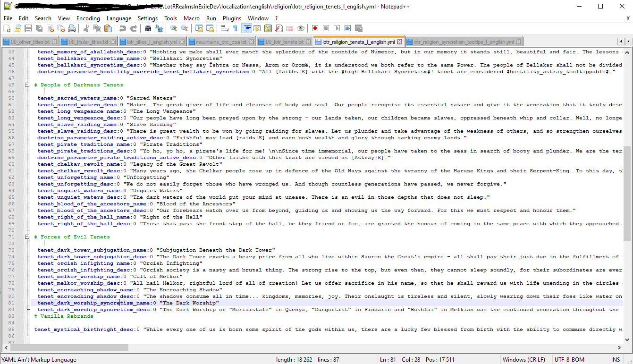Click line number 81 in the margin

[x=12, y=303]
